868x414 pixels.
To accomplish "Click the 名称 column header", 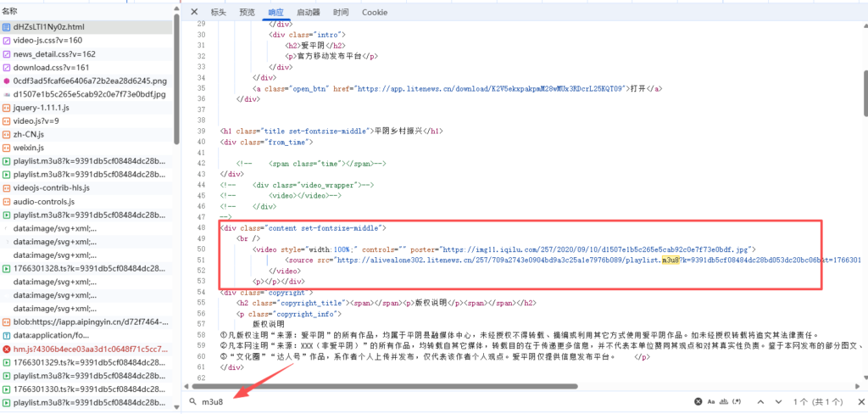I will [x=9, y=11].
